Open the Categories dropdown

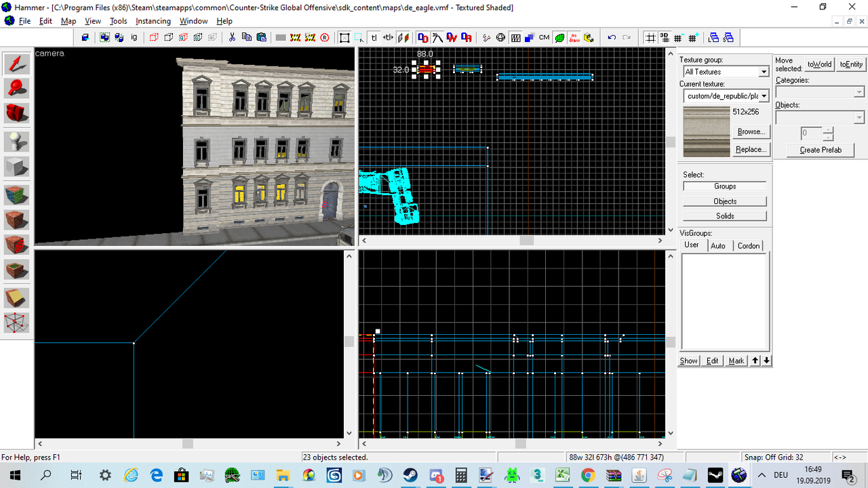[x=859, y=92]
